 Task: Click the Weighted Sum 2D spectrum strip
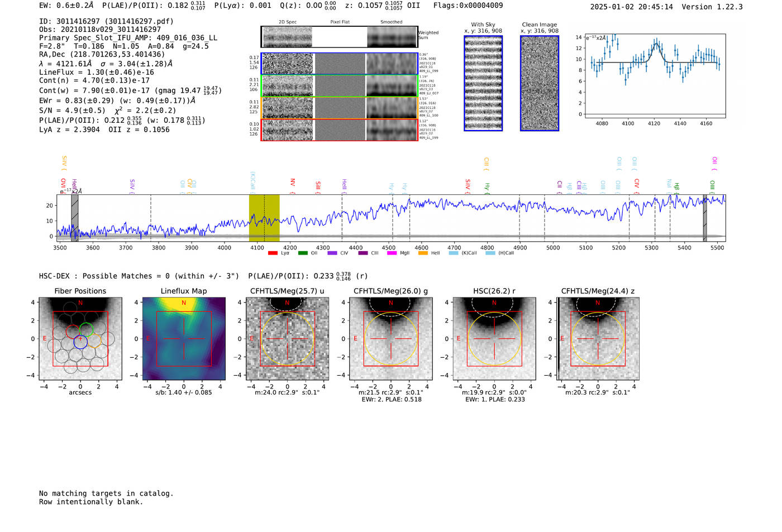[340, 37]
